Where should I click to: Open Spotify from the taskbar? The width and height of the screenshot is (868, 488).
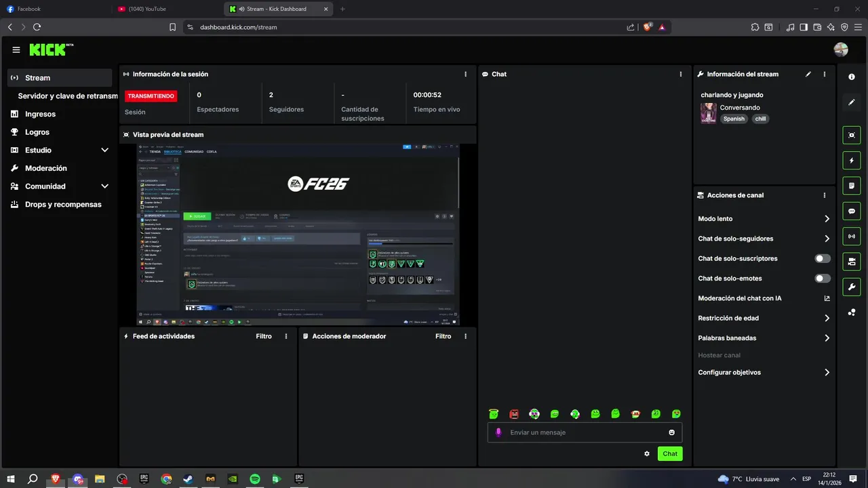(254, 479)
